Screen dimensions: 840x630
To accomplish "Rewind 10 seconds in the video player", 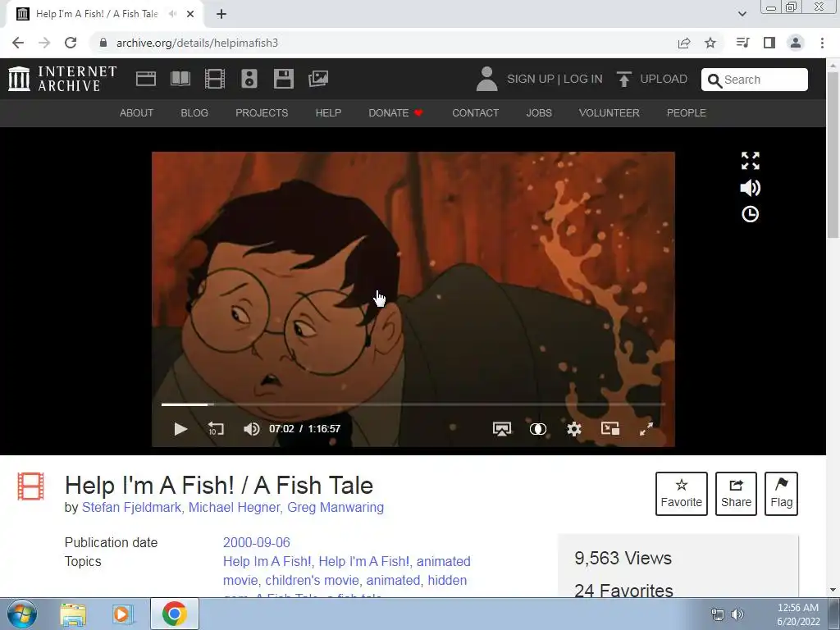I will (x=216, y=428).
